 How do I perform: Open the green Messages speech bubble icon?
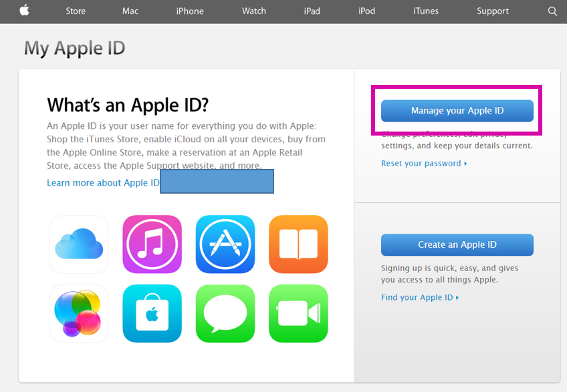coord(225,313)
